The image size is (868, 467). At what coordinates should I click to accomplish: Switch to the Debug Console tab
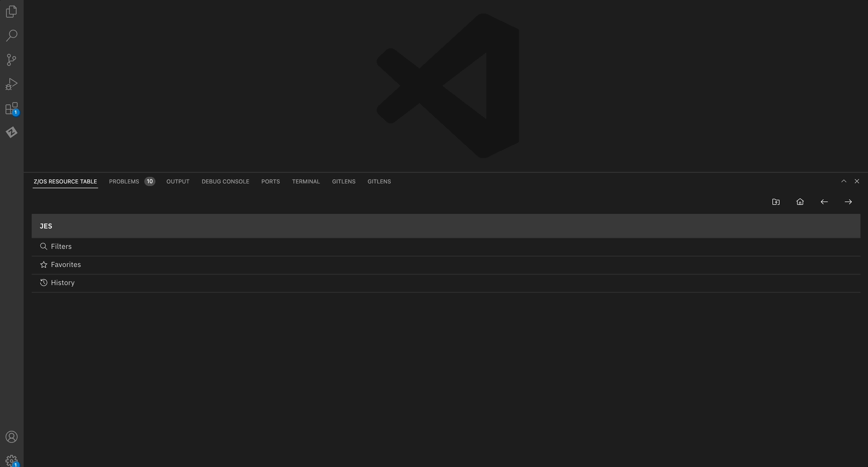point(225,182)
